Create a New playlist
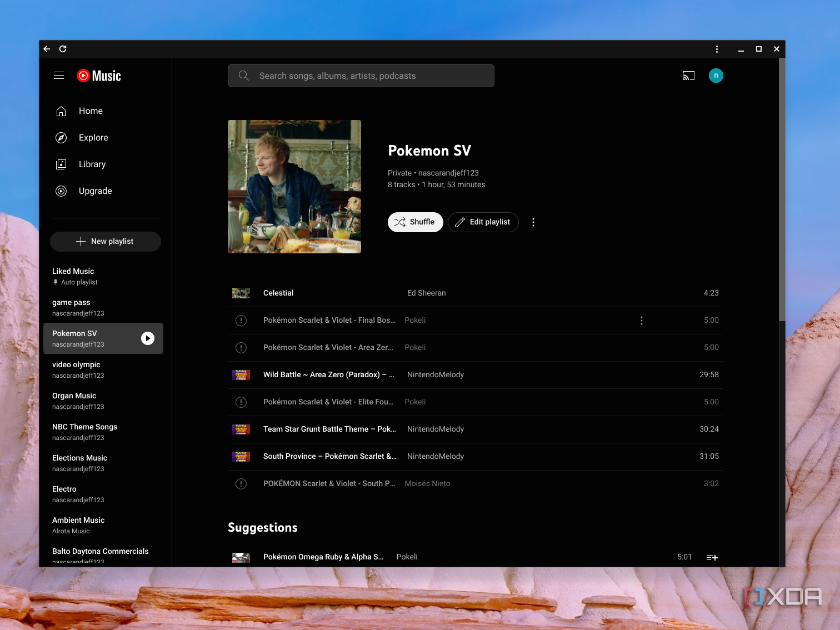 (106, 241)
